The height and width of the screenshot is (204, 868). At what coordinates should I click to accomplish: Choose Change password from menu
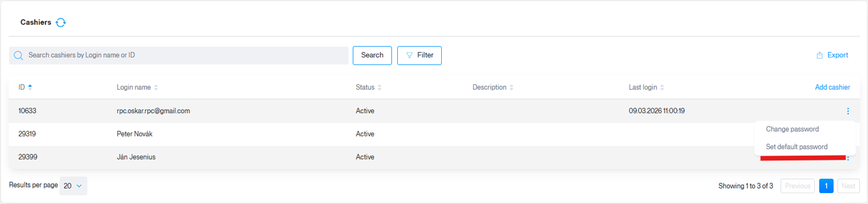[792, 129]
